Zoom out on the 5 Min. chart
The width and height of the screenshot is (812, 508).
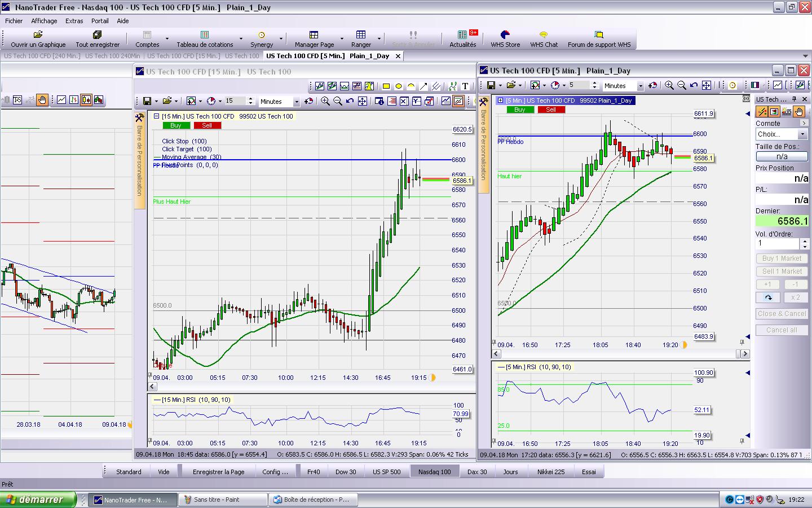point(682,85)
